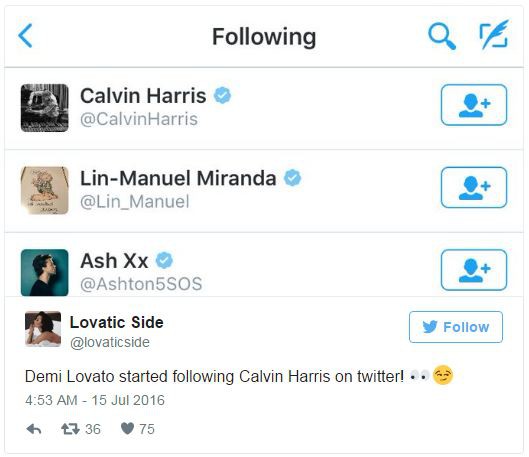Open the @Lin_Manuel handle
This screenshot has width=529, height=457.
[x=135, y=202]
